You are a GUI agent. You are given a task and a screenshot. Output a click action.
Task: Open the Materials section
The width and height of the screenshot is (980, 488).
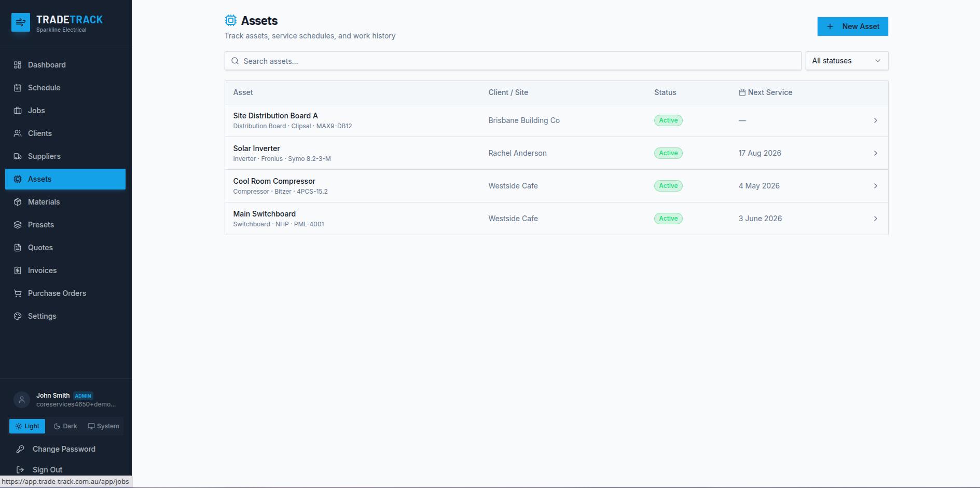tap(65, 202)
